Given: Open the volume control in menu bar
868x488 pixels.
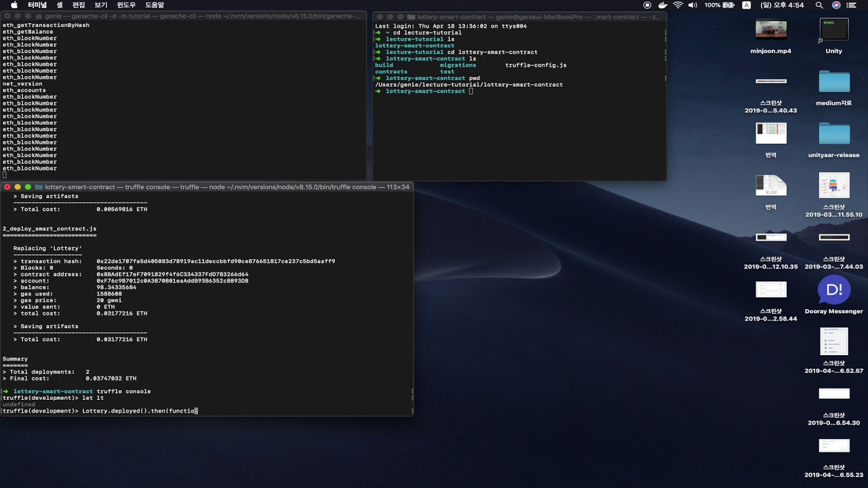Looking at the screenshot, I should click(692, 5).
